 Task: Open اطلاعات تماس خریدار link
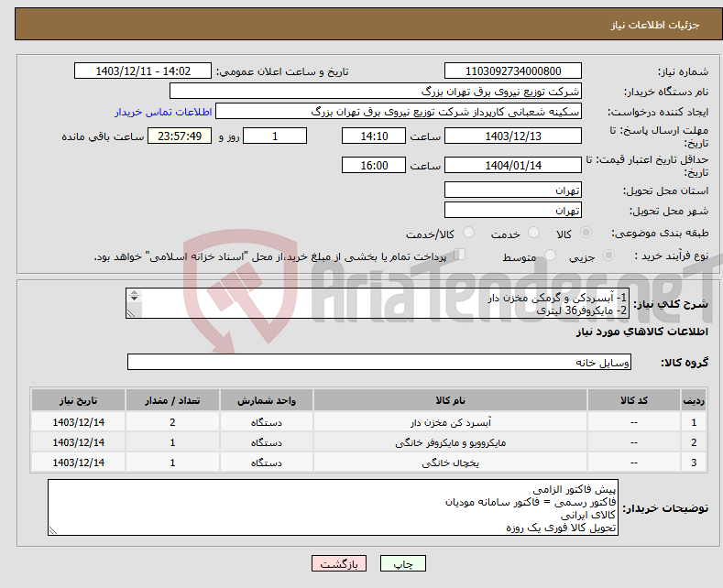(x=163, y=112)
